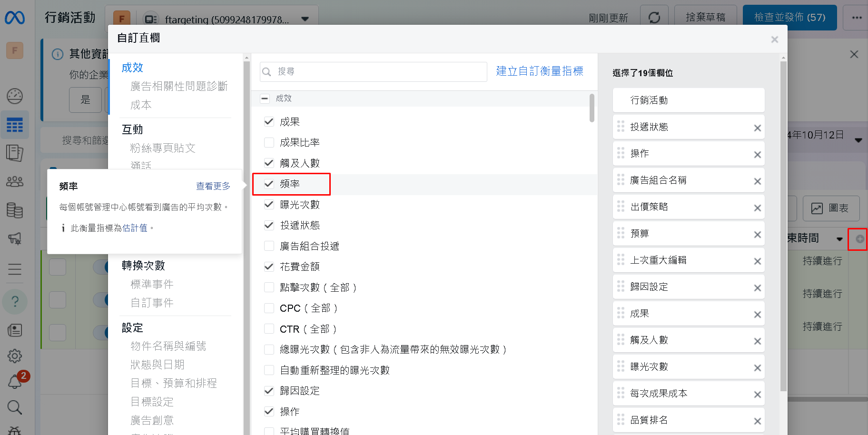Open the billing stacked coins icon
868x435 pixels.
(15, 210)
